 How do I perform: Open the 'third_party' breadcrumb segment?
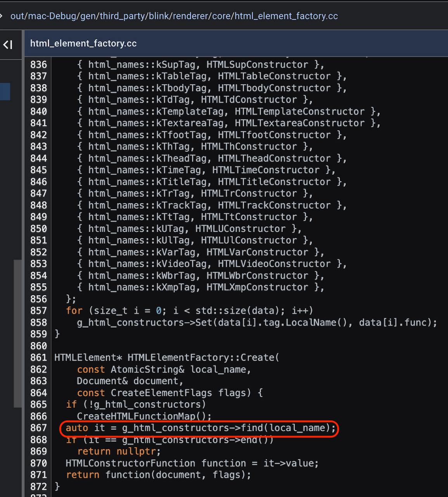pos(123,16)
